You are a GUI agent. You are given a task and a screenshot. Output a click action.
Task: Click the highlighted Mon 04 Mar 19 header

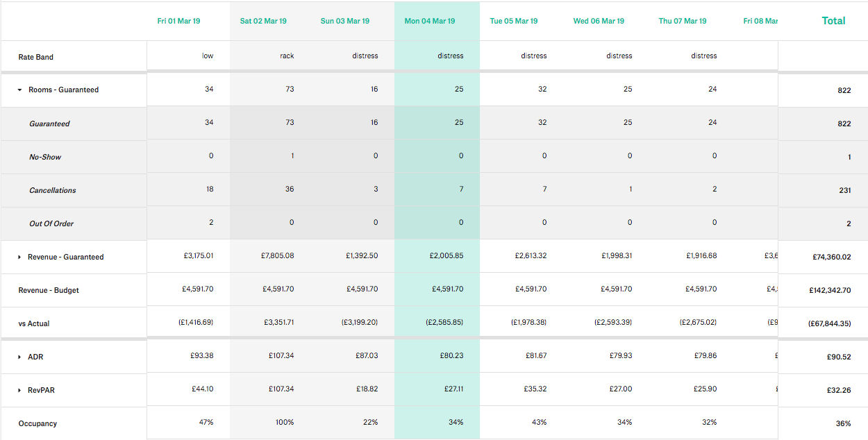(430, 22)
